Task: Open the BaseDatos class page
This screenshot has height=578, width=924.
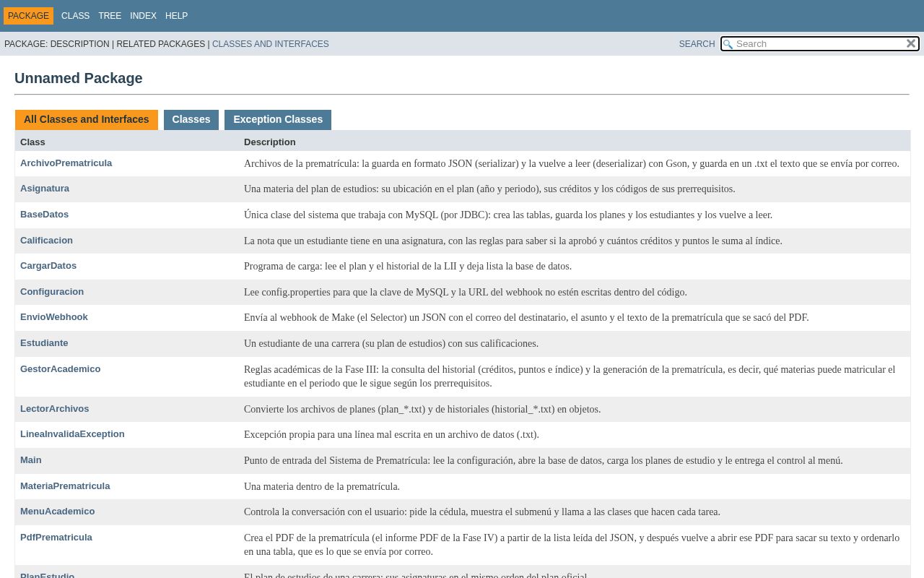Action: click(44, 215)
